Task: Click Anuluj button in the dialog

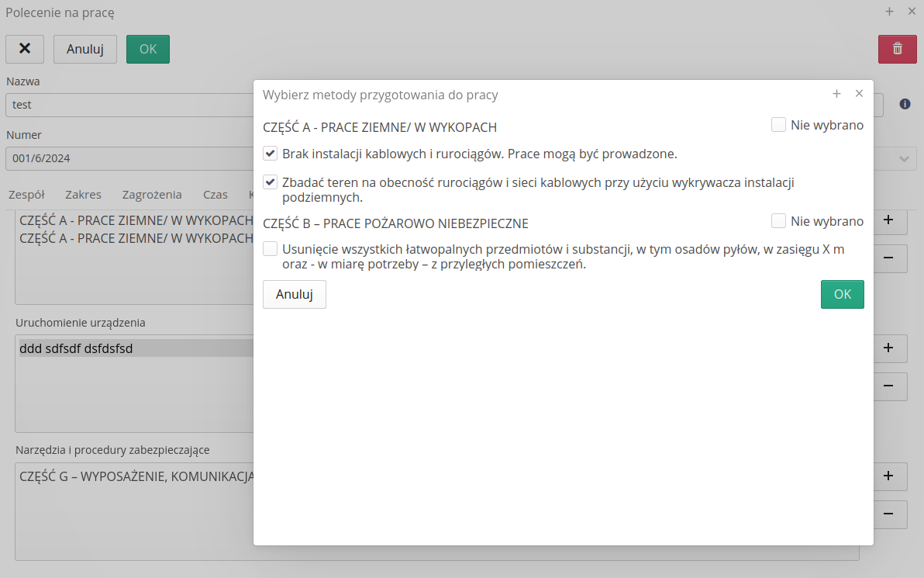Action: tap(295, 295)
